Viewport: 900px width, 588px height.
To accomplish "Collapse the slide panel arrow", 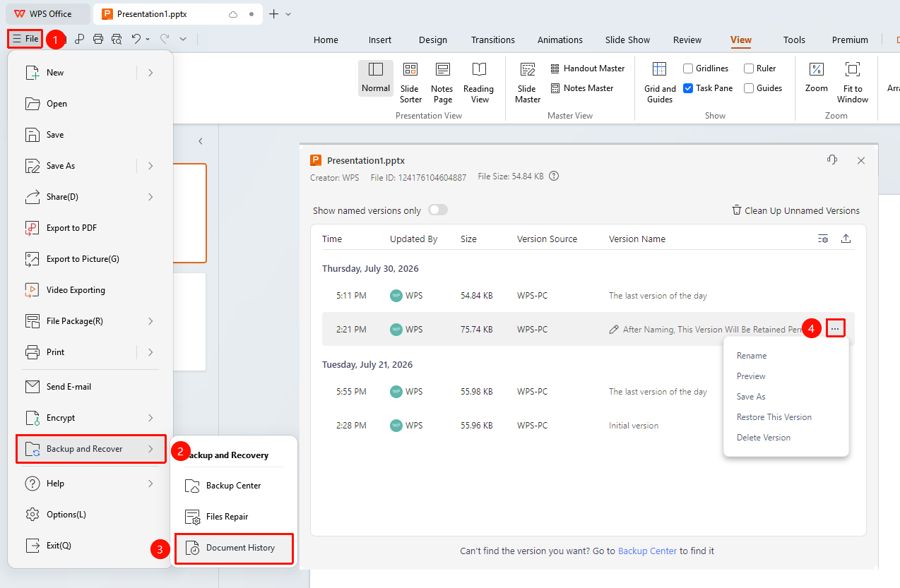I will [201, 141].
